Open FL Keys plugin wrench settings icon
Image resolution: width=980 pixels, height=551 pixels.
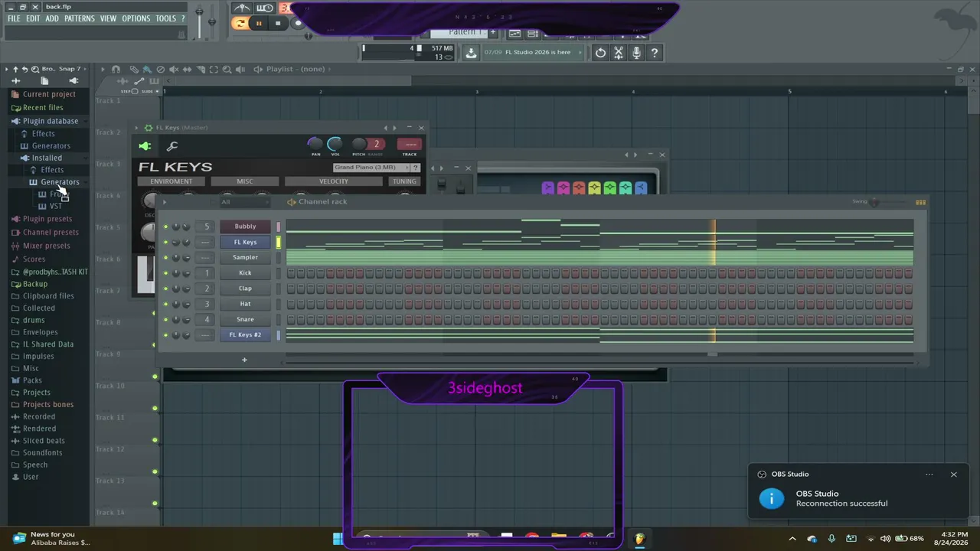click(172, 146)
